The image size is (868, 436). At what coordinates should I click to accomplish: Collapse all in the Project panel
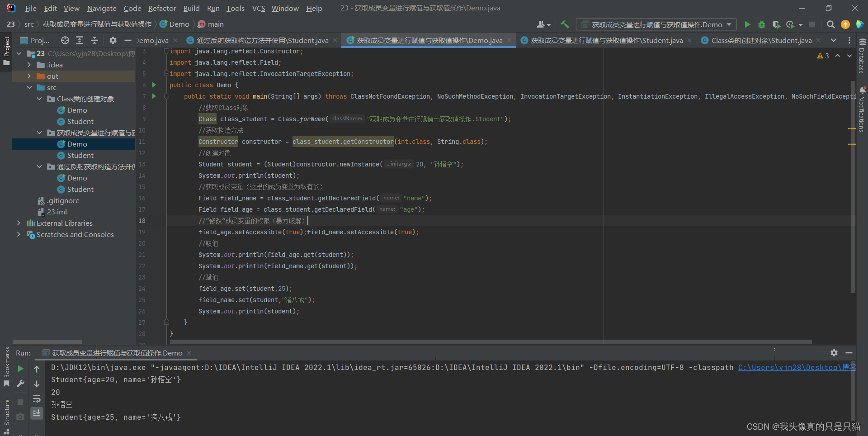(94, 40)
